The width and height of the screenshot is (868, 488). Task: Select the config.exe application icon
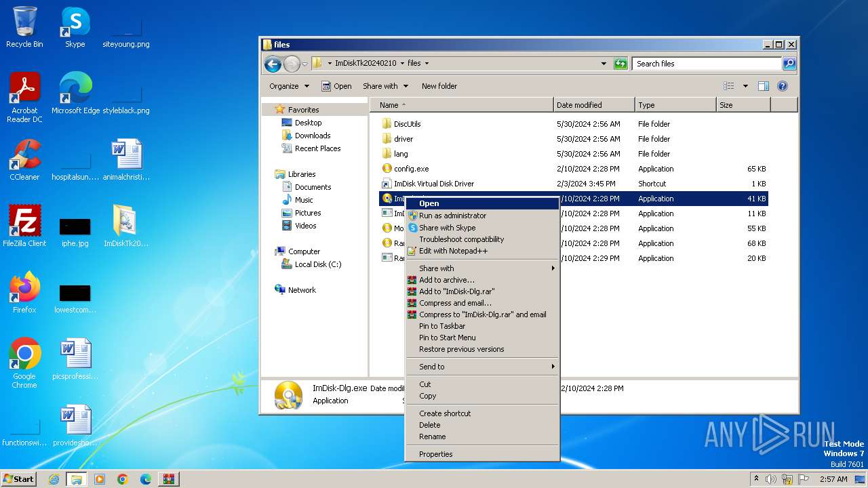click(387, 169)
